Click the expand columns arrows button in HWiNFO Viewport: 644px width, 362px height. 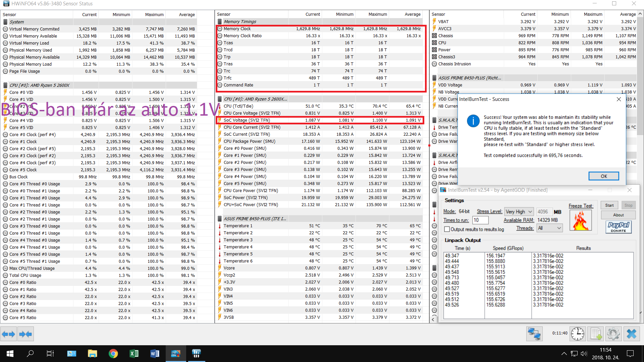pos(8,334)
